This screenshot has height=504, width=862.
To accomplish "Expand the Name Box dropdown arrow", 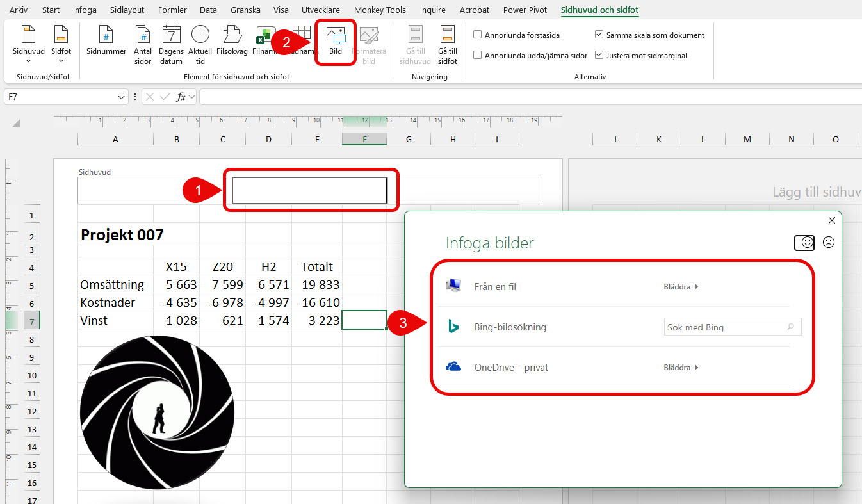I will pos(122,97).
